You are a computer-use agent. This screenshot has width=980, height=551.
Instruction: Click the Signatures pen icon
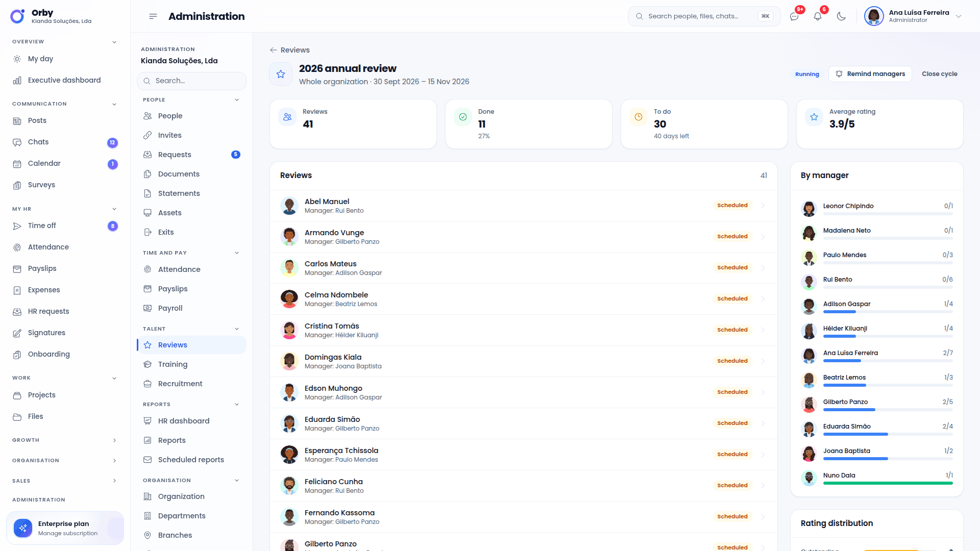pyautogui.click(x=17, y=333)
